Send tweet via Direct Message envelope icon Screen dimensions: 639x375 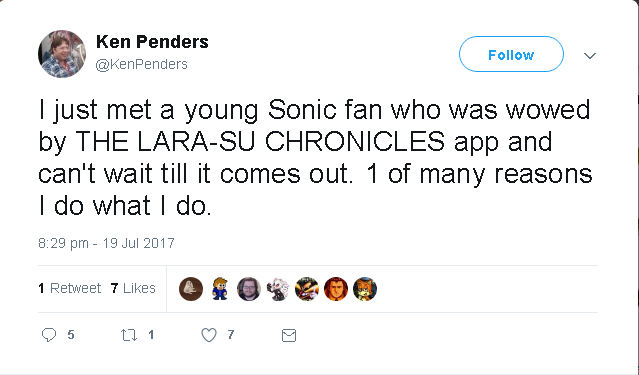coord(289,335)
